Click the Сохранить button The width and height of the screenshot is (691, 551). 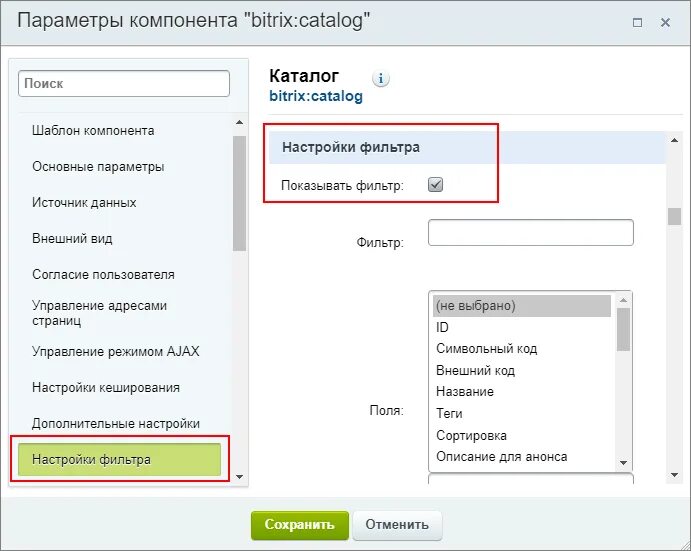[299, 524]
